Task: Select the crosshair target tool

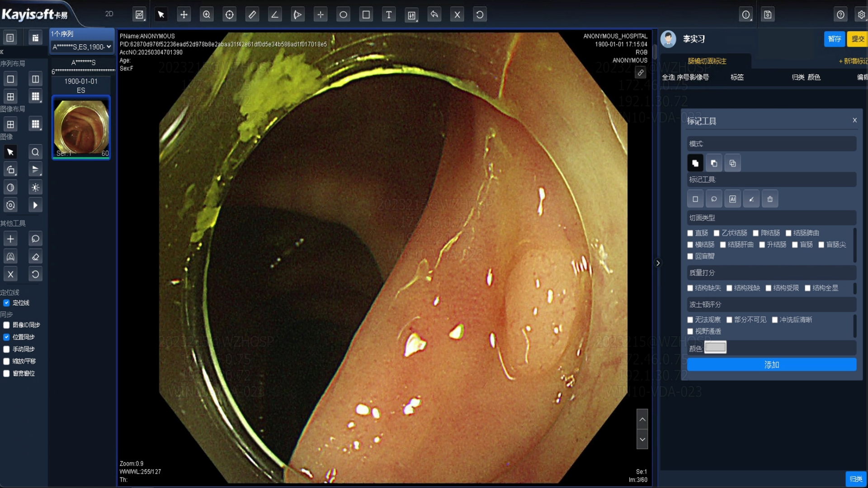Action: click(x=229, y=14)
